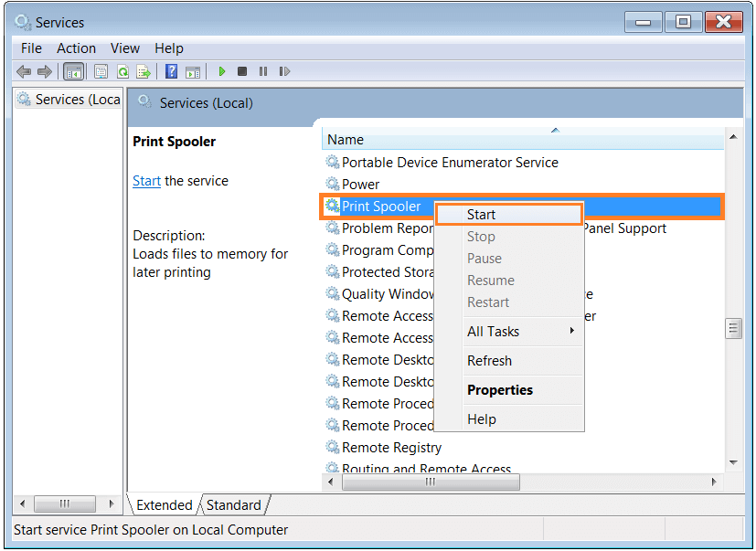This screenshot has width=756, height=551.
Task: Click the Forward arrow in the toolbar
Action: click(42, 71)
